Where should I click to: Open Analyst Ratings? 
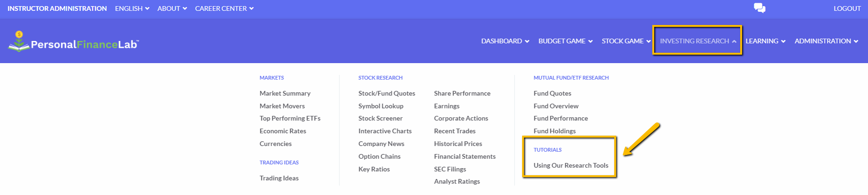pos(457,181)
